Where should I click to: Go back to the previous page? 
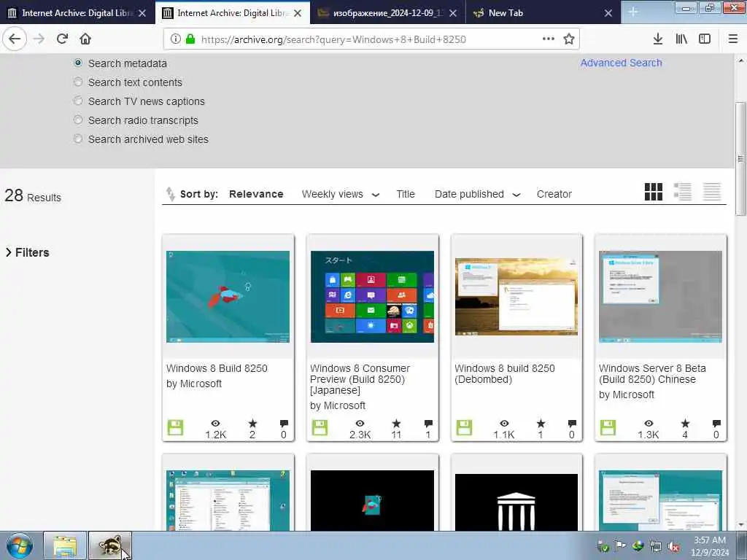(15, 39)
